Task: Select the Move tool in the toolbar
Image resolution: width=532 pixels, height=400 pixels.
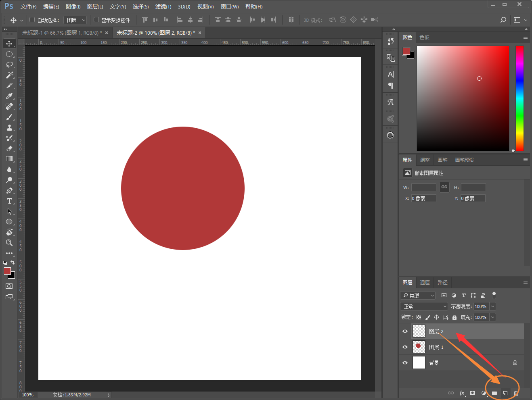Action: [x=9, y=44]
